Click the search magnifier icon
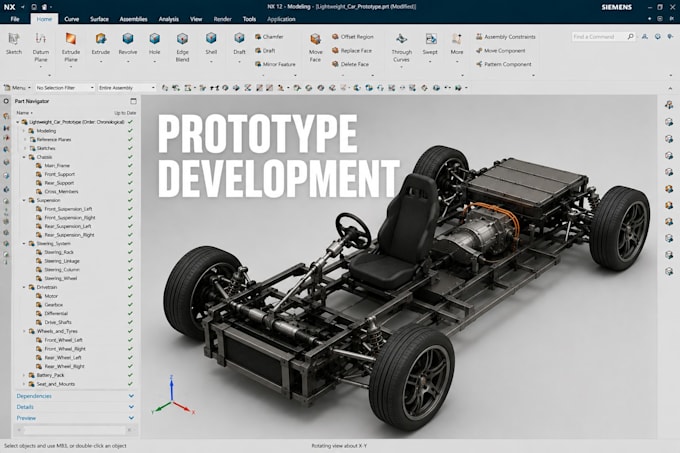The height and width of the screenshot is (453, 680). pyautogui.click(x=631, y=37)
